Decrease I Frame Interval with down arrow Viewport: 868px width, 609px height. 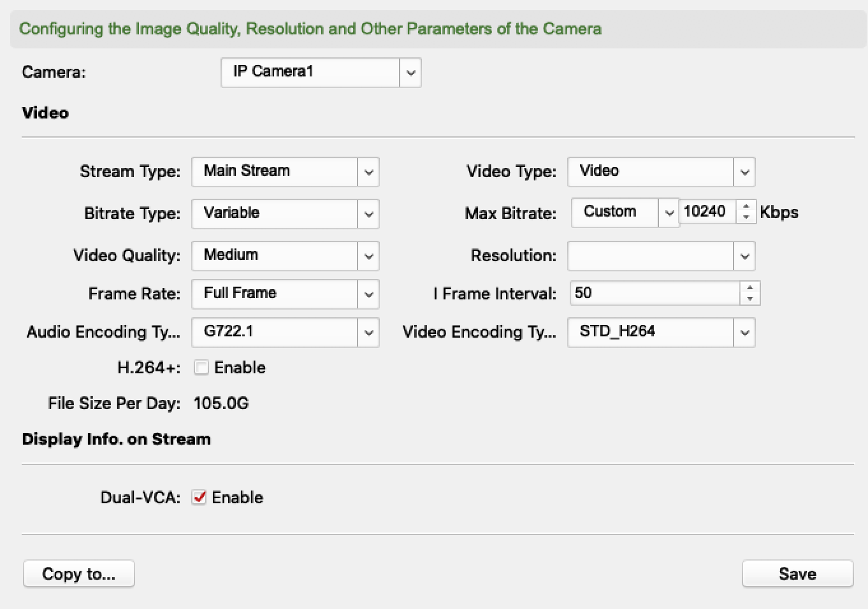tap(750, 299)
